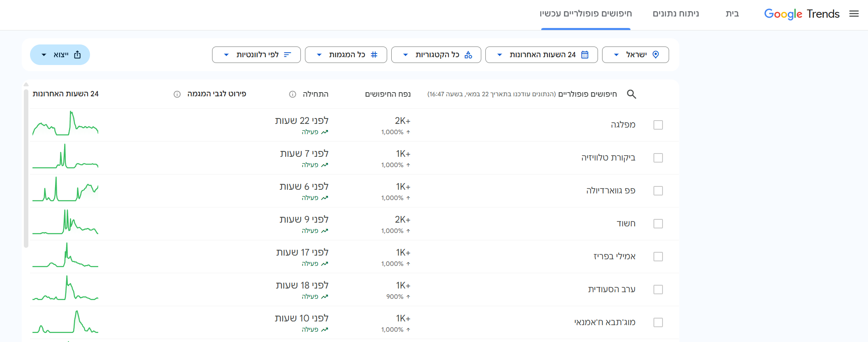Open the 24 השעות האחרונות time dropdown
Viewport: 868px width, 342px height.
[x=541, y=55]
